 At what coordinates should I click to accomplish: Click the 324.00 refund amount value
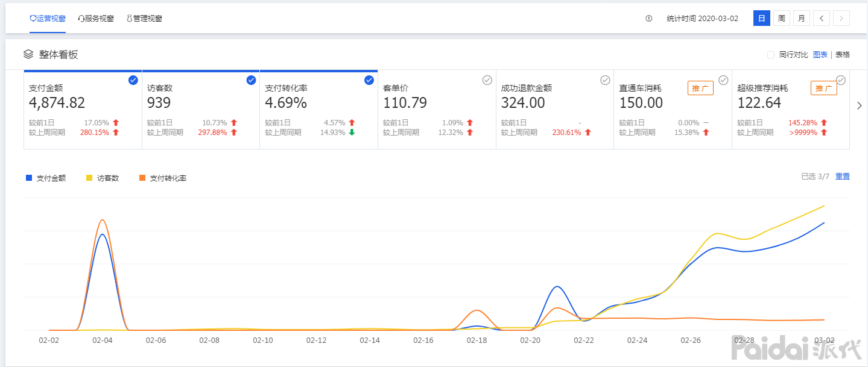coord(523,103)
